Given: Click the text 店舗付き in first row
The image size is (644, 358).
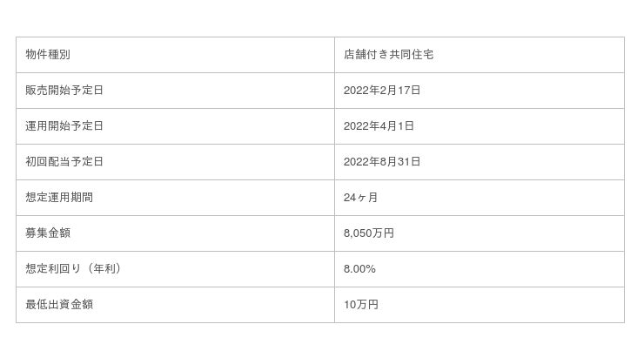Looking at the screenshot, I should 366,55.
